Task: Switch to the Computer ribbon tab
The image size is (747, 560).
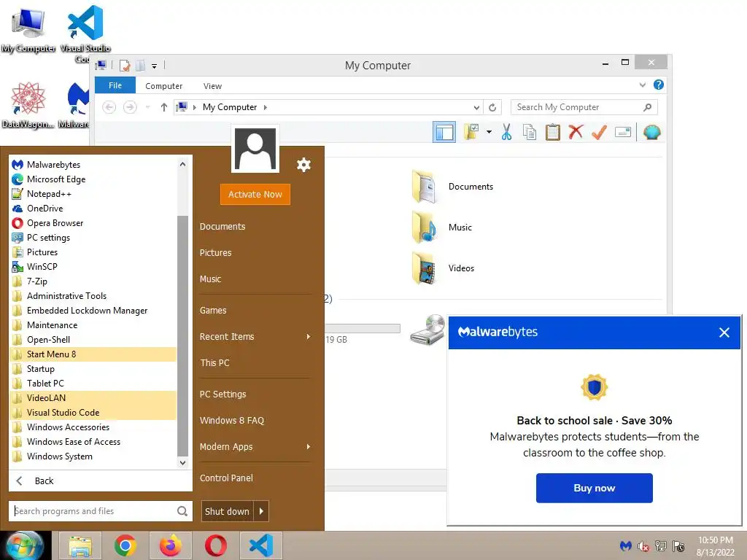Action: click(164, 86)
